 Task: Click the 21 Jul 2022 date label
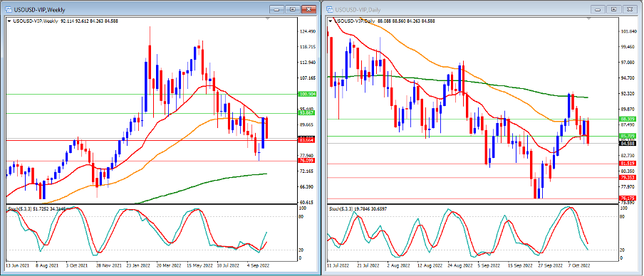(368, 265)
